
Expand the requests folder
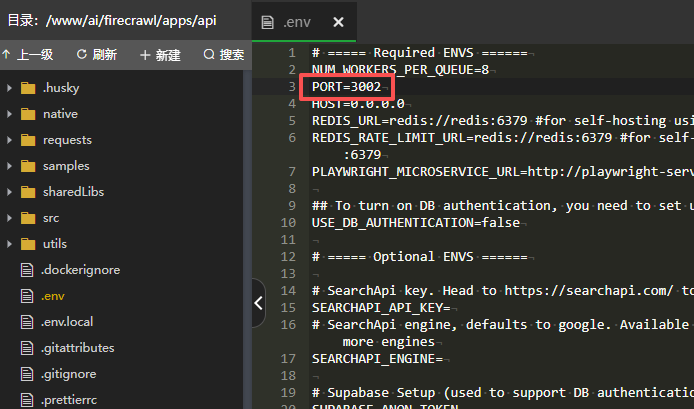[9, 140]
